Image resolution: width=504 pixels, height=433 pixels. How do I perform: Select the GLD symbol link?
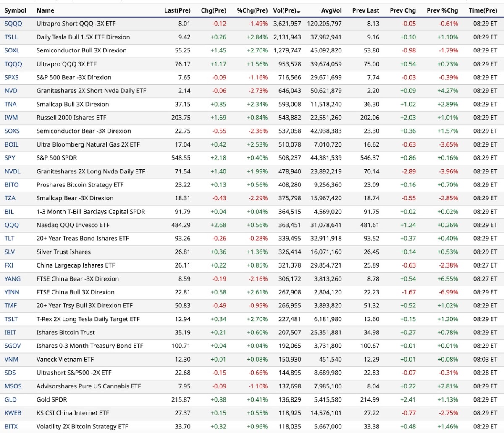[10, 399]
